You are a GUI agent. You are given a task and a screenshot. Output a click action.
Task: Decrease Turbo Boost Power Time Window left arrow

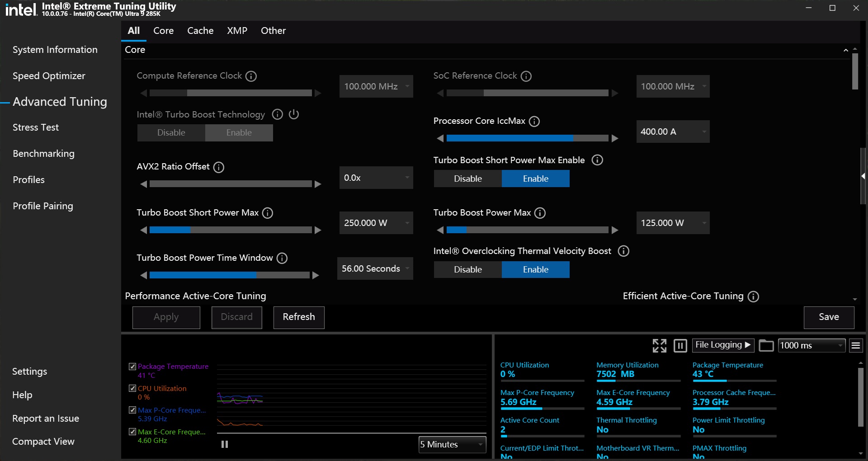[143, 275]
